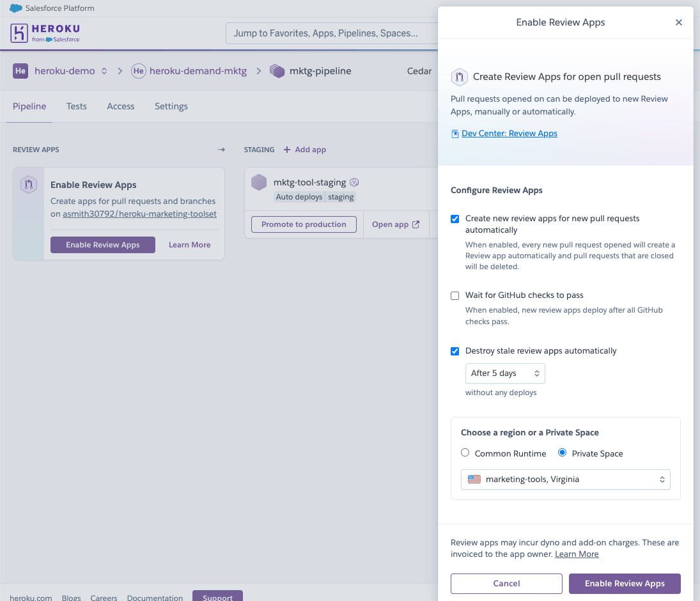Click the staging tag on mktg-tool-staging
Screen dimensions: 700x601
click(x=341, y=197)
